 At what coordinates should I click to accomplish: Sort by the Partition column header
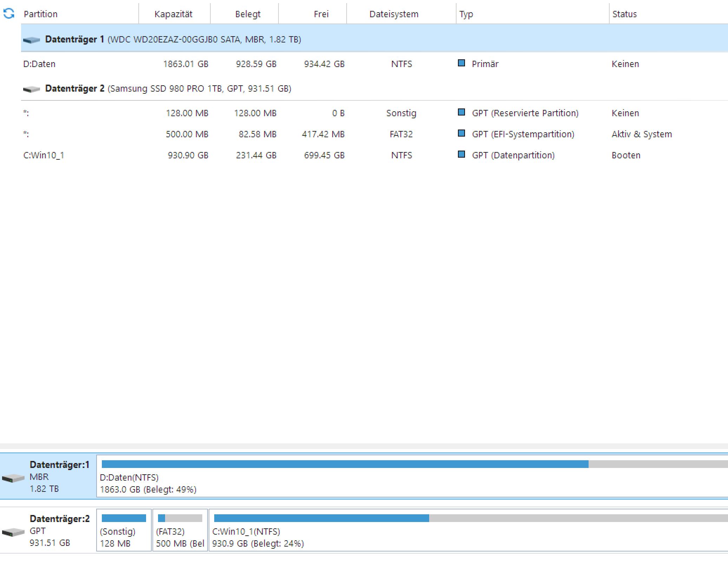coord(80,14)
